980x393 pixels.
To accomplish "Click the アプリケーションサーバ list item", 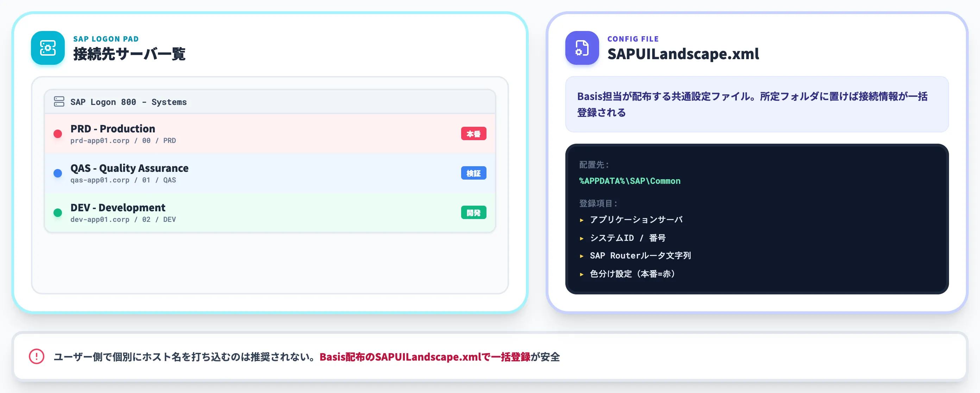I will (x=636, y=219).
